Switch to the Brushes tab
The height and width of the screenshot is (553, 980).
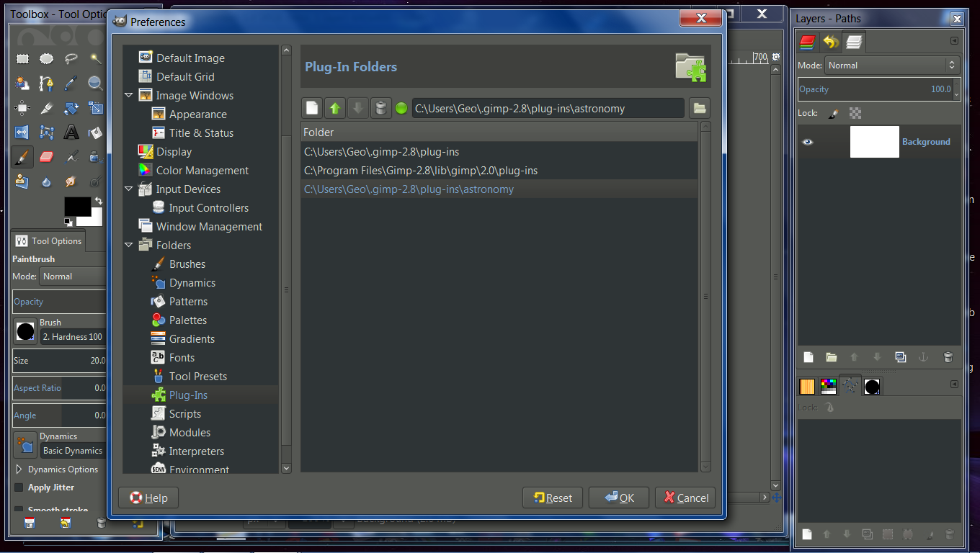click(872, 387)
